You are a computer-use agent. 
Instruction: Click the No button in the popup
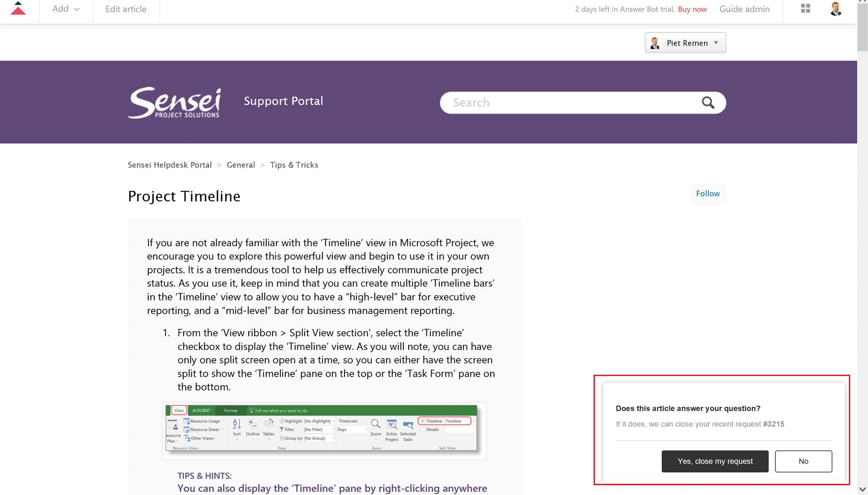coord(803,461)
